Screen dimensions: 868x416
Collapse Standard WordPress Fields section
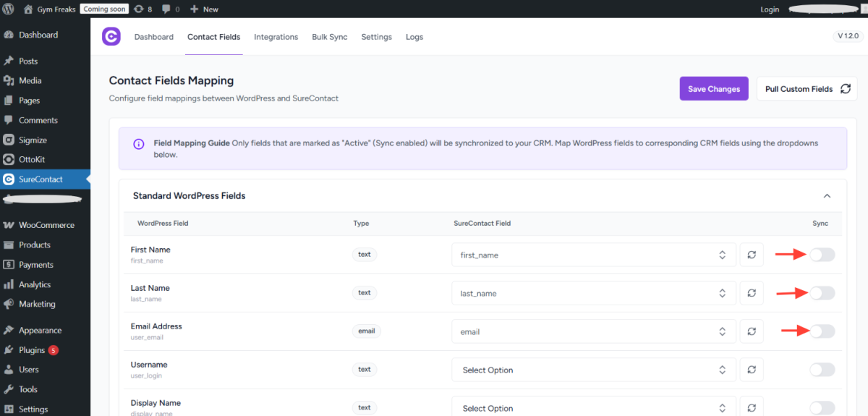827,196
